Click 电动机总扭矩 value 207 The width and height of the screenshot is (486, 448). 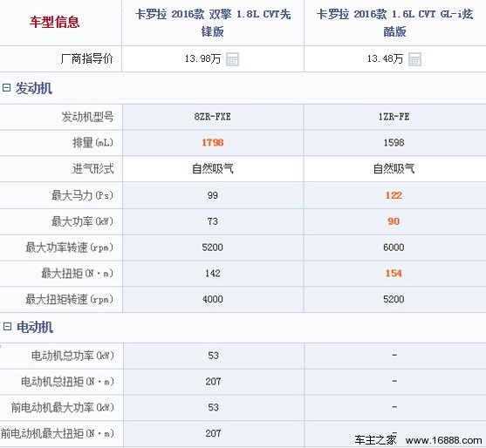[213, 382]
